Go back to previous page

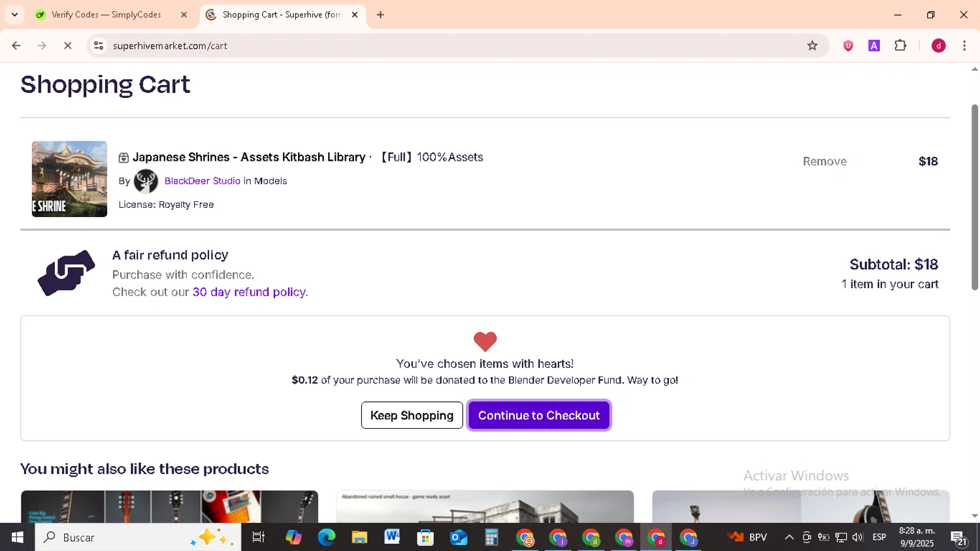click(x=16, y=46)
